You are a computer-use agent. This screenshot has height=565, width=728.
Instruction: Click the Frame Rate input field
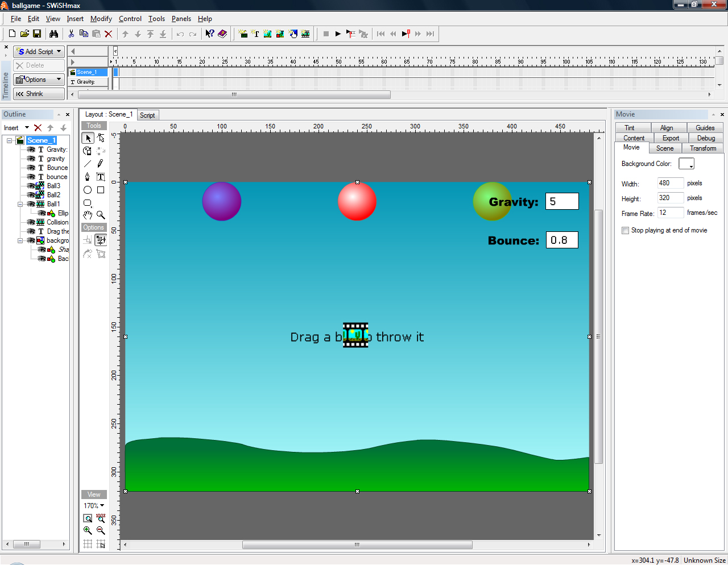click(x=670, y=213)
